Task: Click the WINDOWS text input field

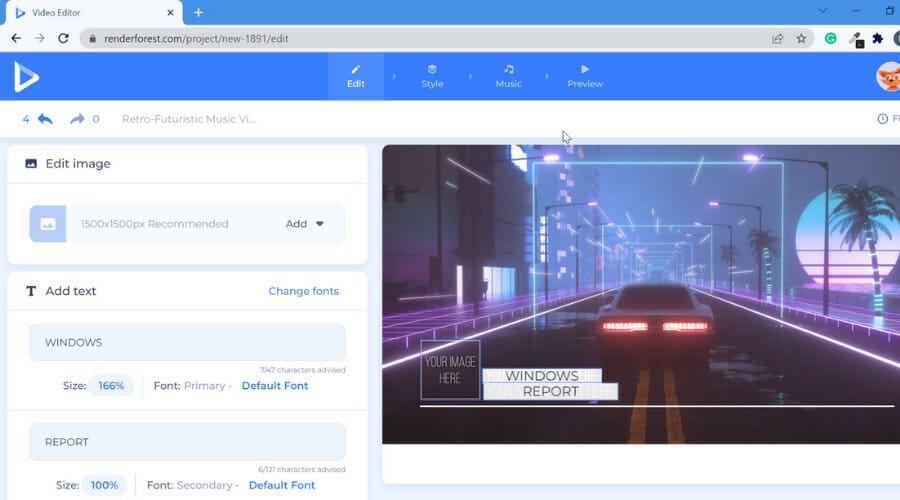Action: pyautogui.click(x=187, y=342)
